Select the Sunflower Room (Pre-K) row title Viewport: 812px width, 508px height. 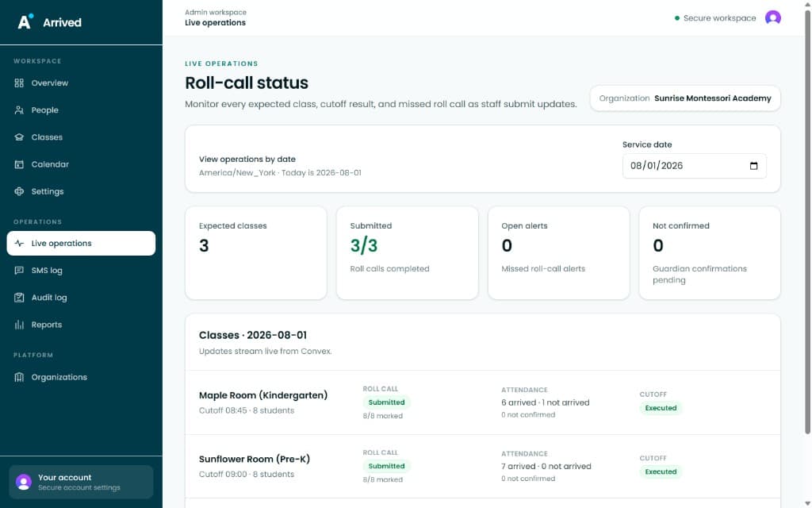(x=255, y=460)
